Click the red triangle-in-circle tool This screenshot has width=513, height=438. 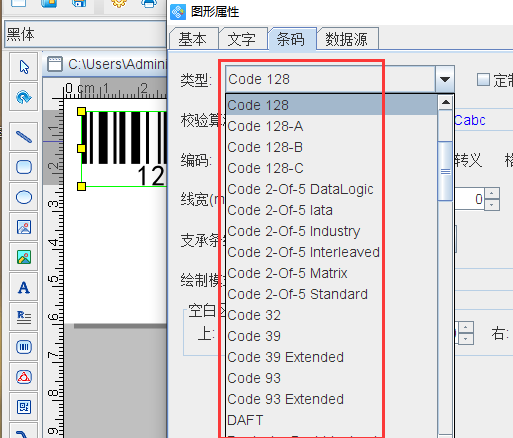click(x=24, y=377)
